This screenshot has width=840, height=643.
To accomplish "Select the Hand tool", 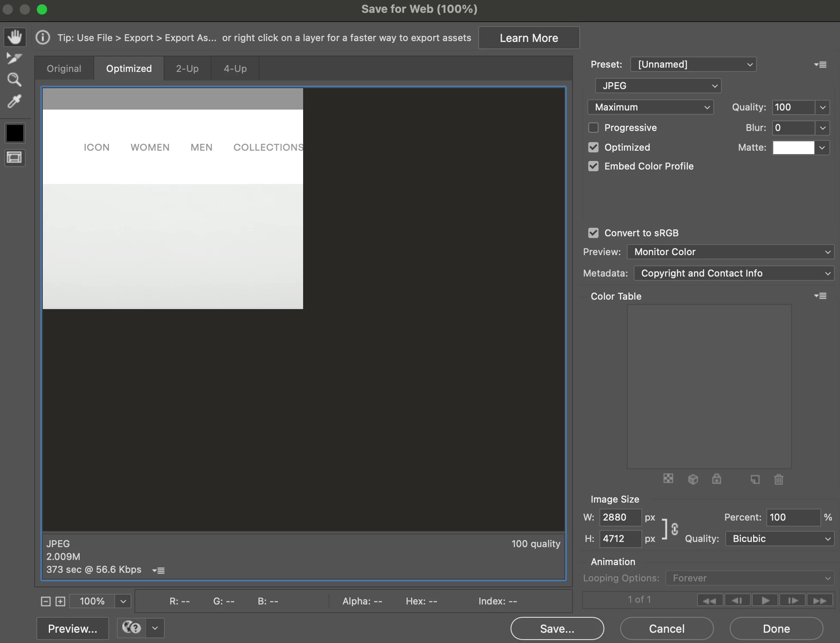I will point(15,37).
